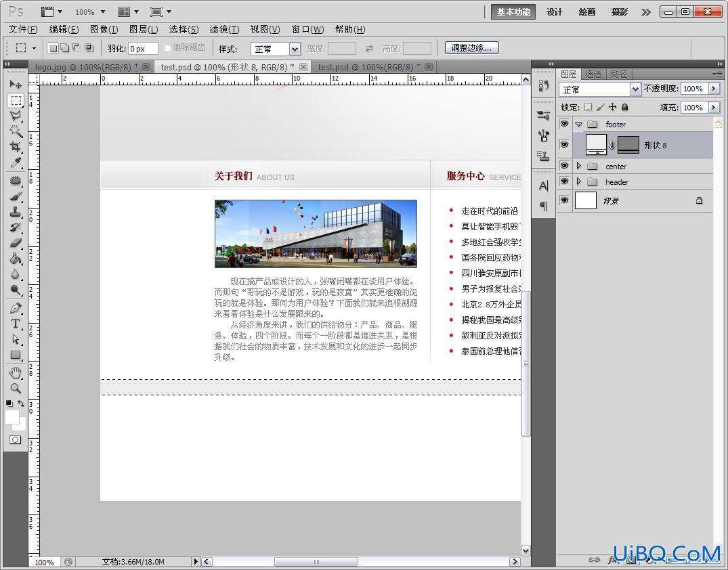Select the Pen tool
Screen dimensions: 728x570
click(16, 308)
